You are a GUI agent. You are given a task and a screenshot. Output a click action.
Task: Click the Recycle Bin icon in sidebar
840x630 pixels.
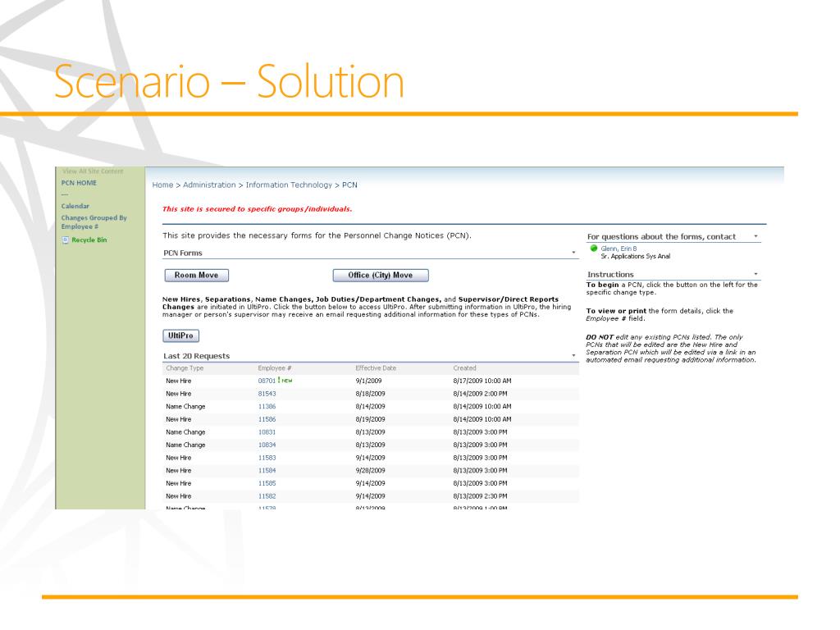point(66,240)
